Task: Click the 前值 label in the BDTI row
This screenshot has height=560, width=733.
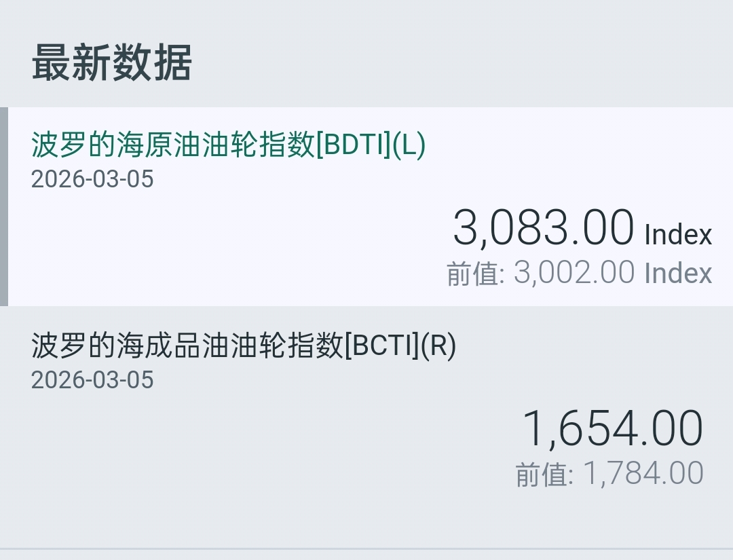Action: click(474, 274)
